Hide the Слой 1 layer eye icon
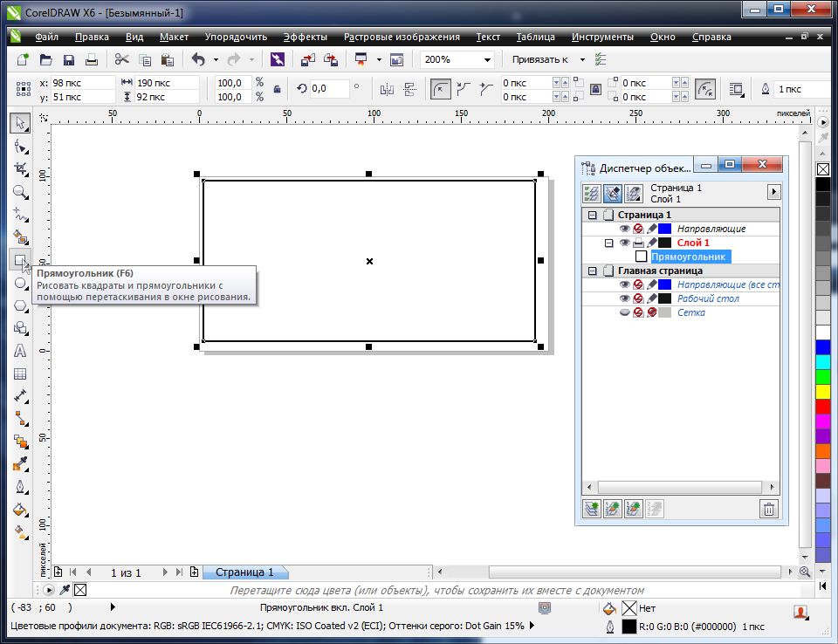838x644 pixels. pyautogui.click(x=624, y=243)
